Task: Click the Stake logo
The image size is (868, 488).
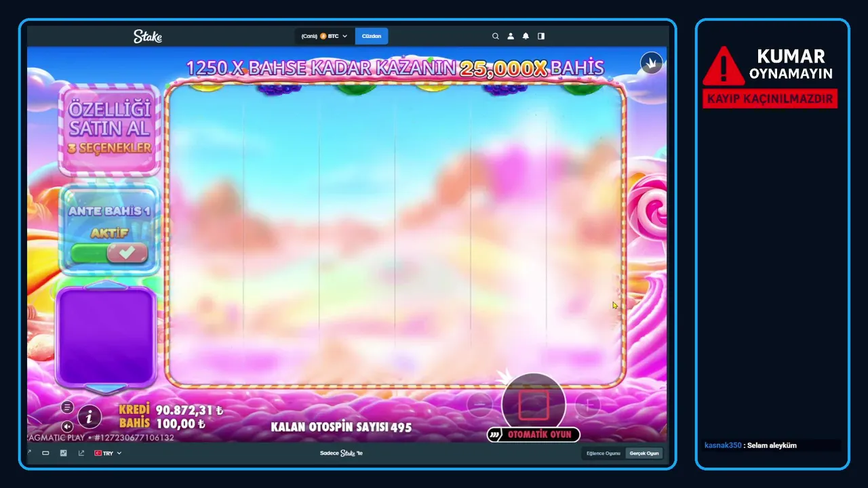Action: [x=147, y=37]
